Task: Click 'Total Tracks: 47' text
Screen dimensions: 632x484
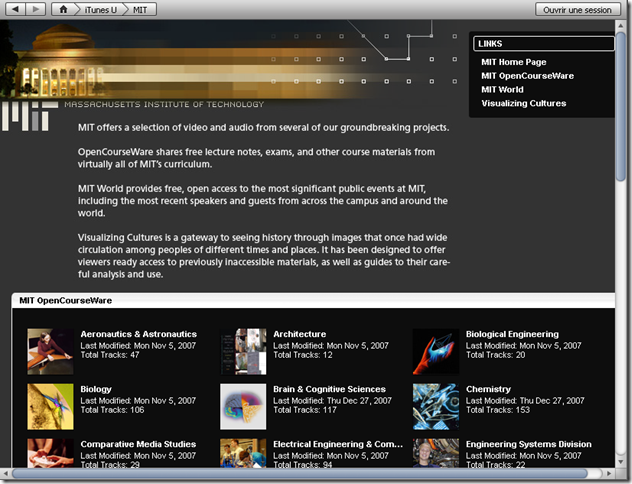Action: coord(110,355)
